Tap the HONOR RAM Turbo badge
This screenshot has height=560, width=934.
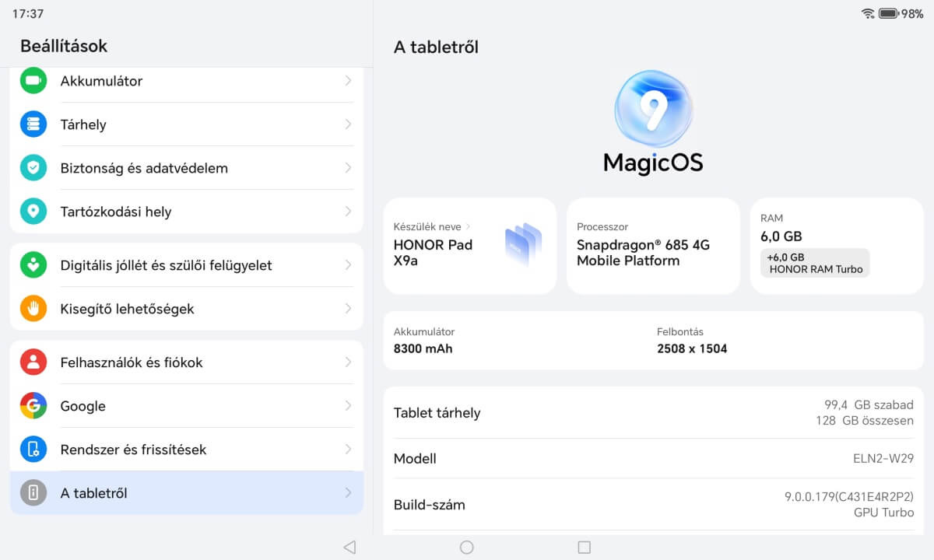814,263
